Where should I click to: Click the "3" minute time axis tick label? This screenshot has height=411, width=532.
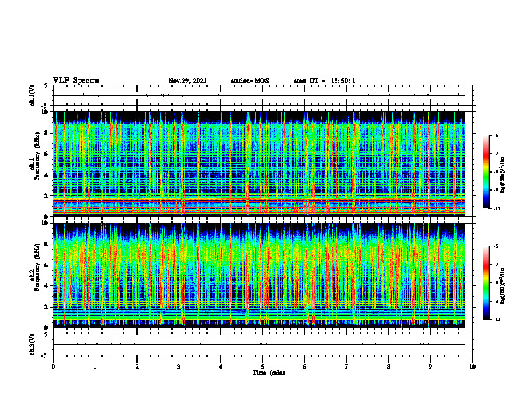(179, 367)
